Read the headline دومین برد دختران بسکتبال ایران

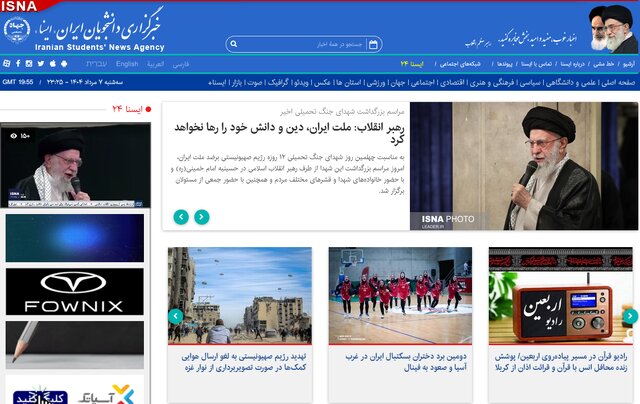[x=406, y=362]
